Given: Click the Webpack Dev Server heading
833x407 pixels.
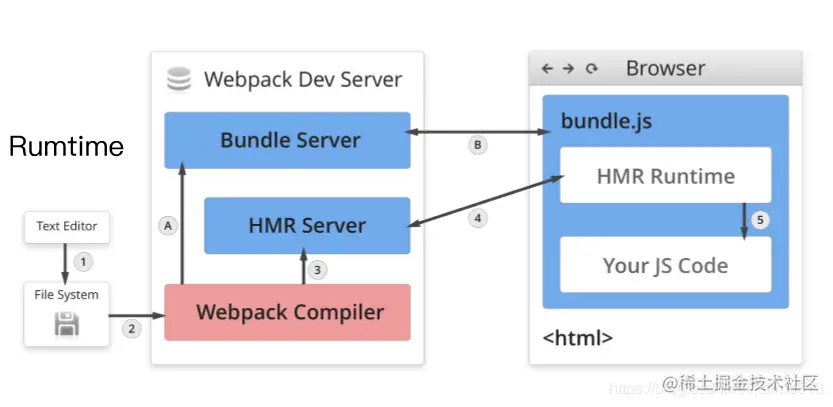Looking at the screenshot, I should (303, 80).
